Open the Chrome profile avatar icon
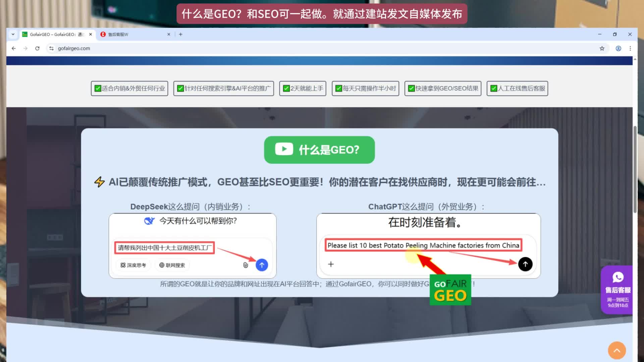Viewport: 644px width, 362px height. 618,48
